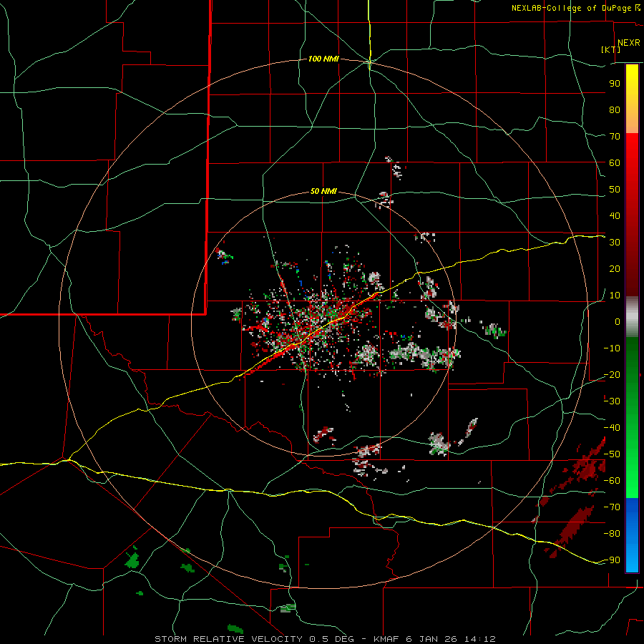Click the 40 value on the velocity scale

615,215
